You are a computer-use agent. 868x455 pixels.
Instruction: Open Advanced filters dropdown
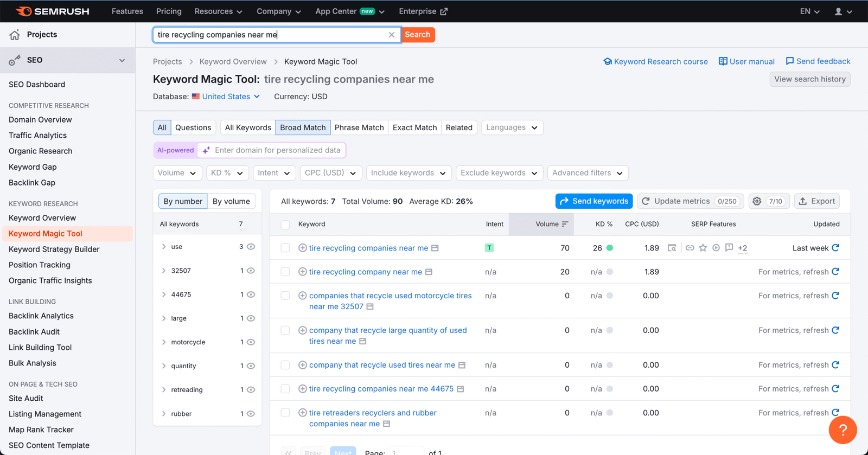point(588,173)
